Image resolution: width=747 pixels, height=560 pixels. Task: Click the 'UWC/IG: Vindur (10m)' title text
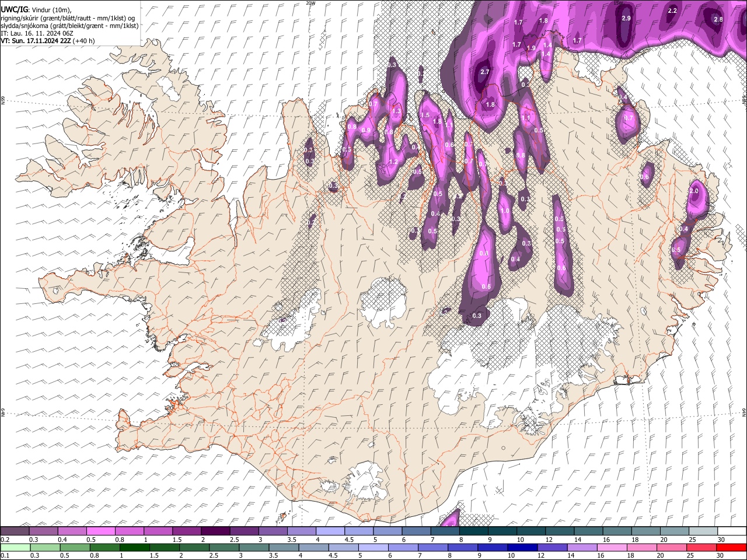pyautogui.click(x=35, y=10)
